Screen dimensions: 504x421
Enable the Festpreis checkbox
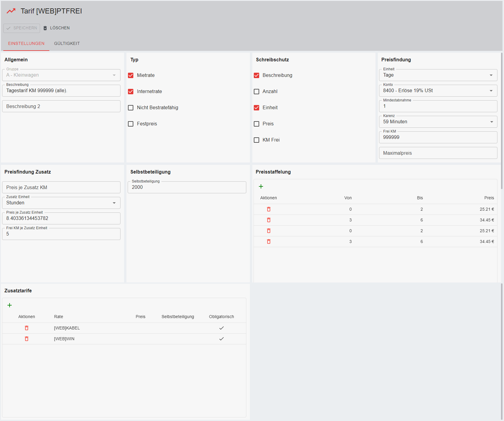pos(131,124)
